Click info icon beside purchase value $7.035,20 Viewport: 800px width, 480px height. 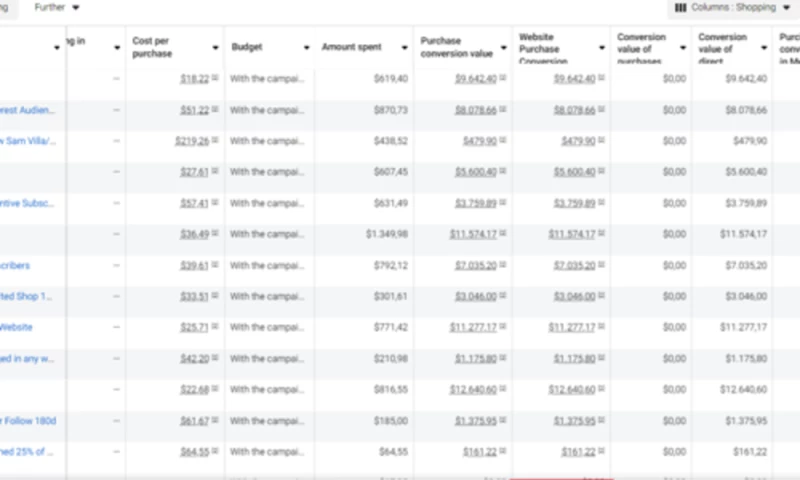pos(503,264)
